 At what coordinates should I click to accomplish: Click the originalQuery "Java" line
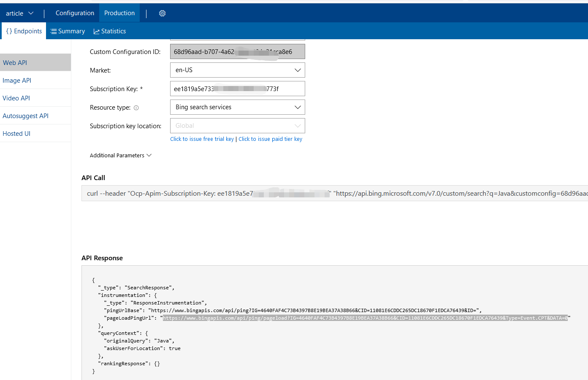[x=139, y=341]
